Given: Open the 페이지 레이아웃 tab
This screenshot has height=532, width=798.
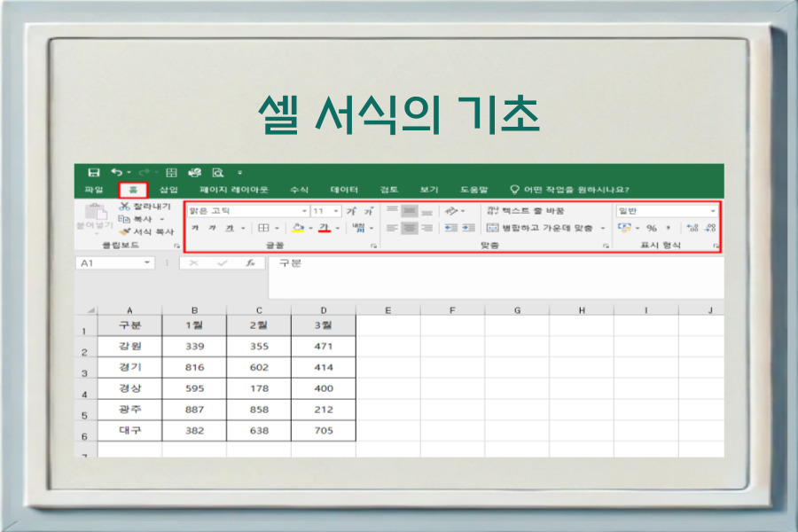Looking at the screenshot, I should [x=233, y=190].
